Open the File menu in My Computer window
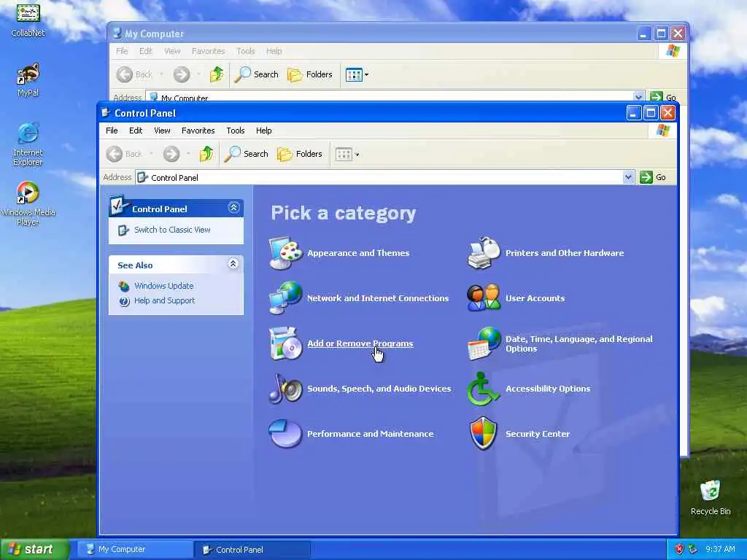 (122, 51)
